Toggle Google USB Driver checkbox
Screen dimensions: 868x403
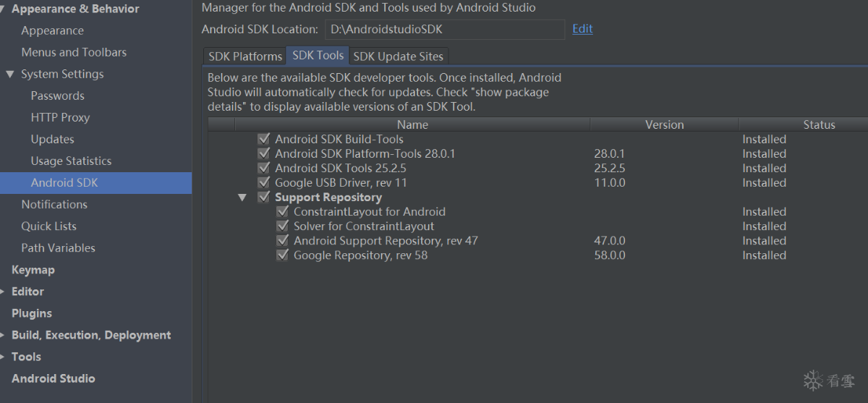point(263,182)
